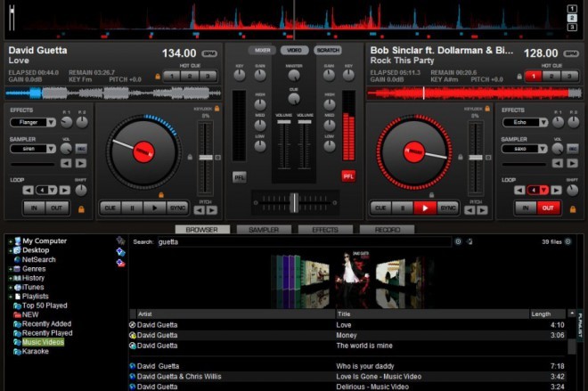Click the left deck SYNC button
588x391 pixels.
point(177,208)
